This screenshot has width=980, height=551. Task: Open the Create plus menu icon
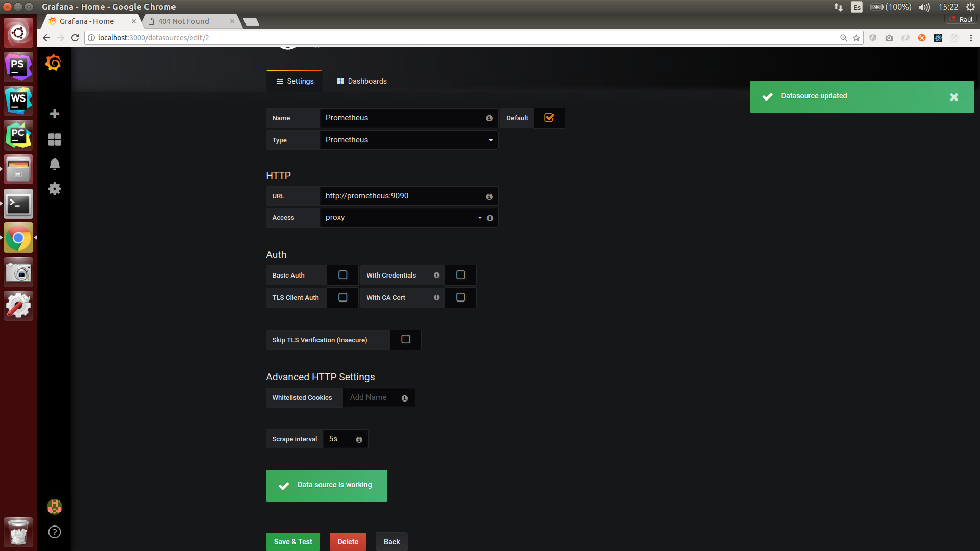[x=55, y=114]
